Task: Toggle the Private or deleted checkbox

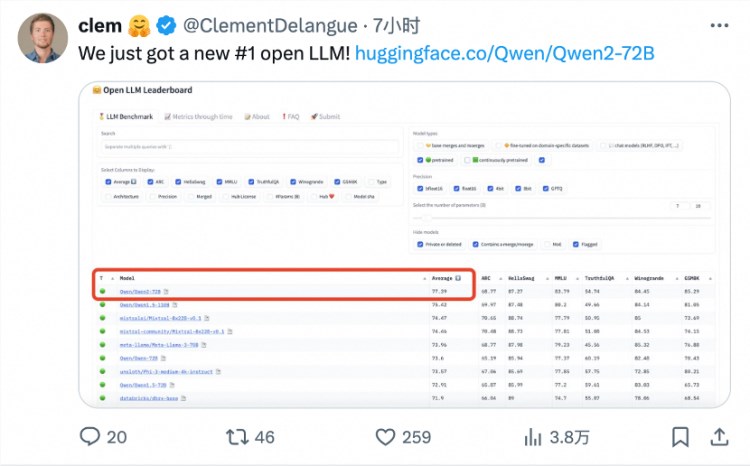Action: pyautogui.click(x=420, y=243)
